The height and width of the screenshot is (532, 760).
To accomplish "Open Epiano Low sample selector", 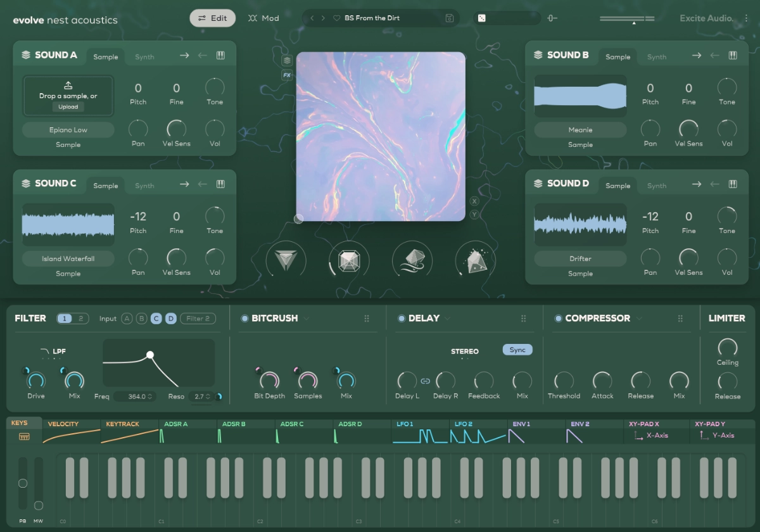I will [68, 130].
